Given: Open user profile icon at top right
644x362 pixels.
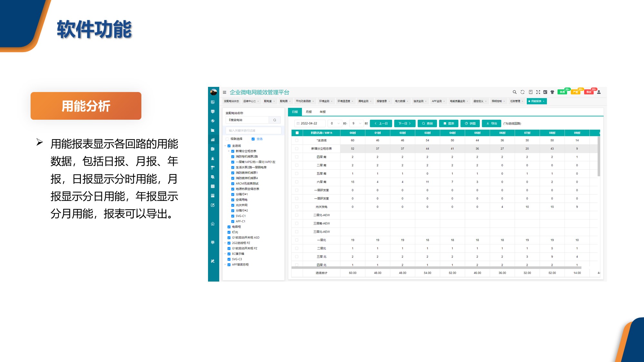Looking at the screenshot, I should pyautogui.click(x=599, y=92).
